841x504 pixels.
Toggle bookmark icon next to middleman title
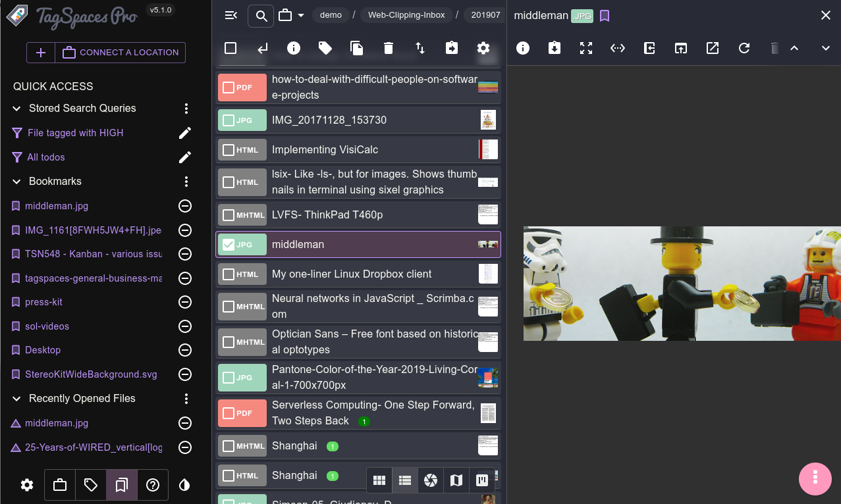605,15
